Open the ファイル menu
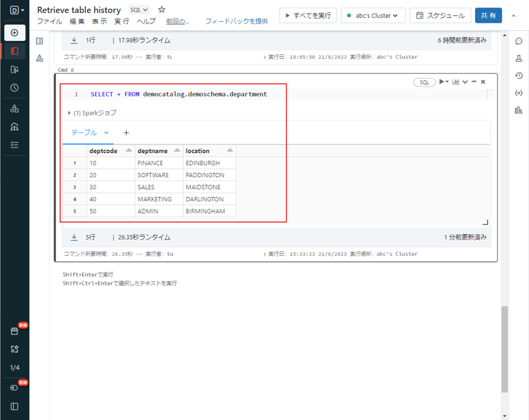The image size is (529, 420). 49,21
